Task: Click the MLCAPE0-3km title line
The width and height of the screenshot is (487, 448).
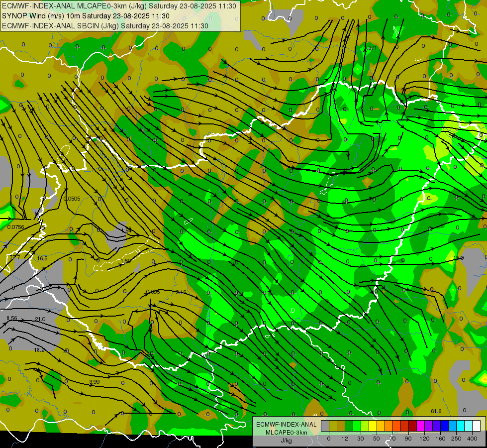Action: (x=119, y=6)
